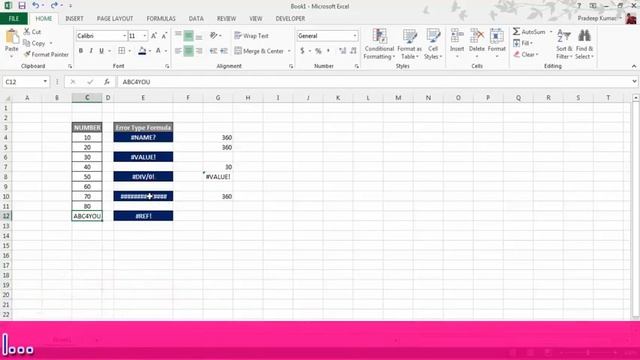Collapse the ribbon
The width and height of the screenshot is (640, 360).
click(634, 66)
